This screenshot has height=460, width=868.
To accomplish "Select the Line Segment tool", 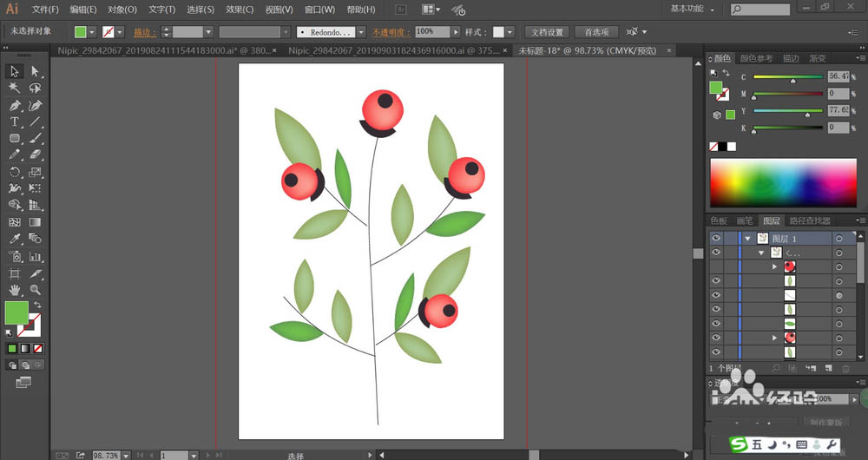I will pos(35,122).
